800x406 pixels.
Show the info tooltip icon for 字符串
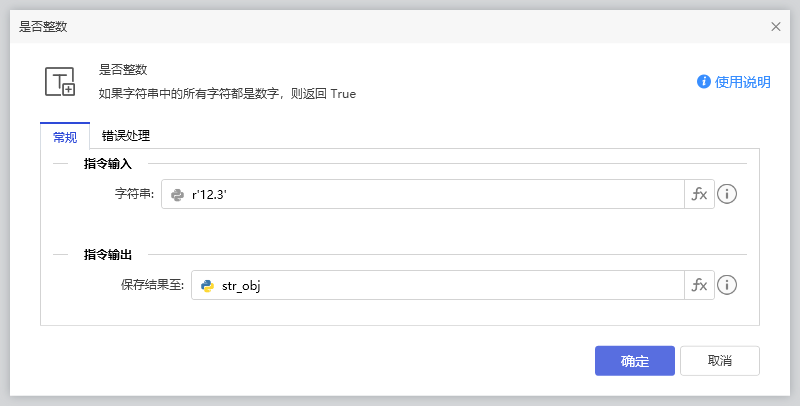[x=727, y=194]
